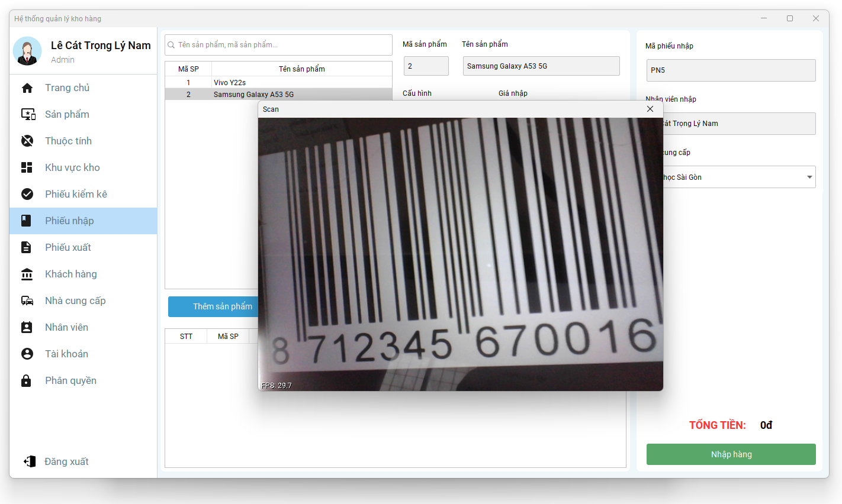Click the Sản phẩm sidebar icon

(28, 114)
